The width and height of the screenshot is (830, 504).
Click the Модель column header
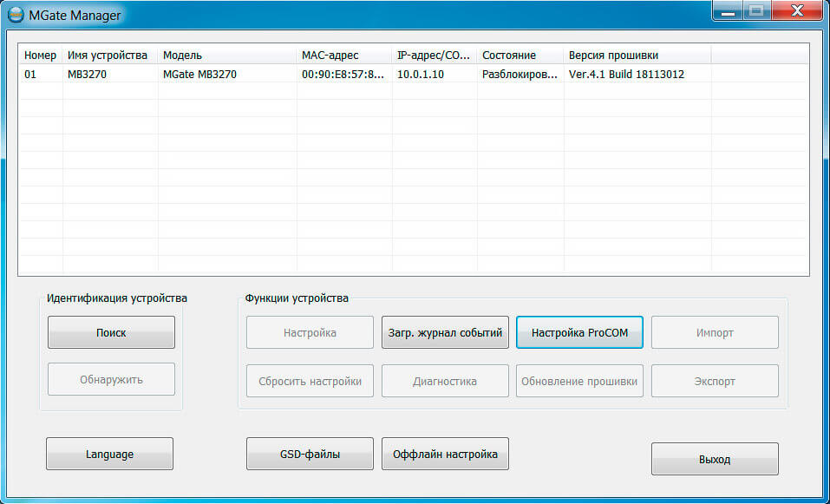[227, 55]
